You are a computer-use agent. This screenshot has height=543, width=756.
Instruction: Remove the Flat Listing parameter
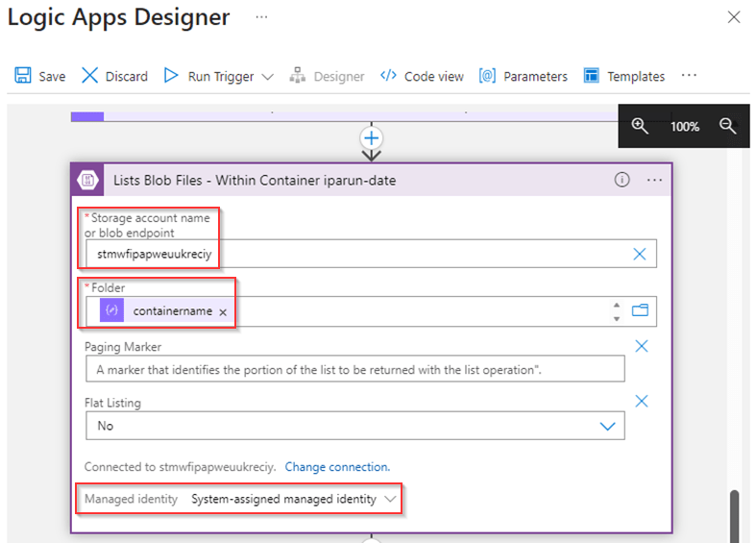point(642,402)
